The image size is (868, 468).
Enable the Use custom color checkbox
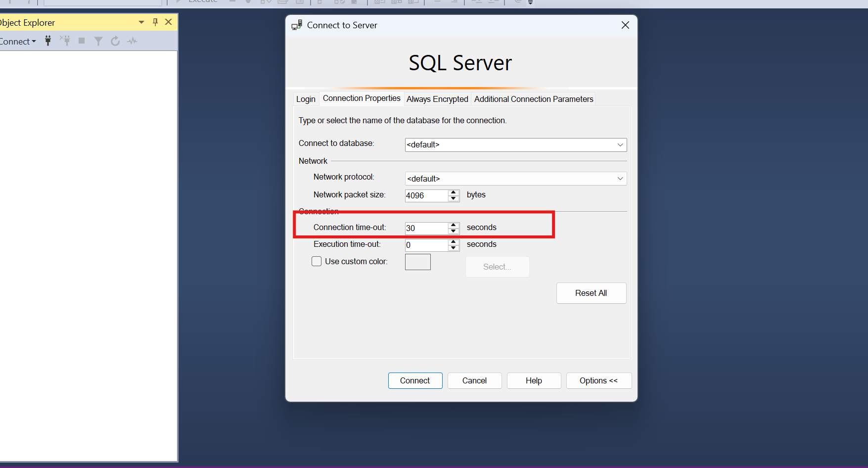317,261
